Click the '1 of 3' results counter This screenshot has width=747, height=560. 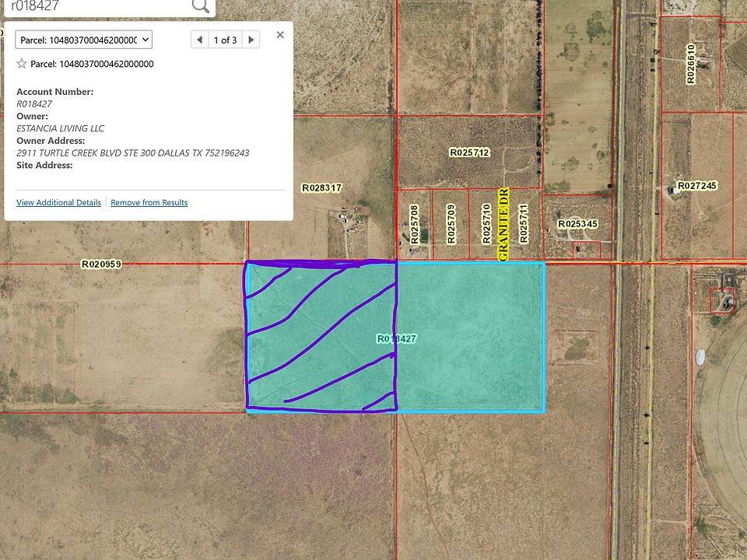(x=225, y=40)
